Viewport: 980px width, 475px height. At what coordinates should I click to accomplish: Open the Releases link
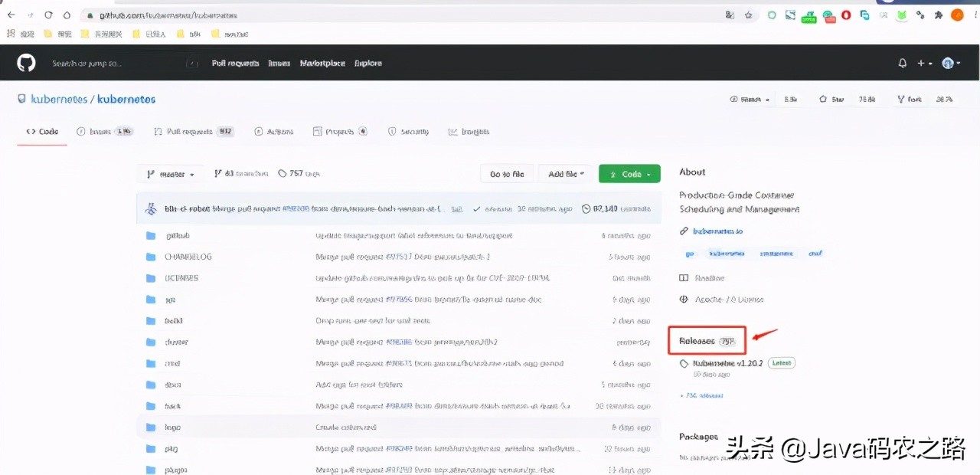click(x=697, y=341)
